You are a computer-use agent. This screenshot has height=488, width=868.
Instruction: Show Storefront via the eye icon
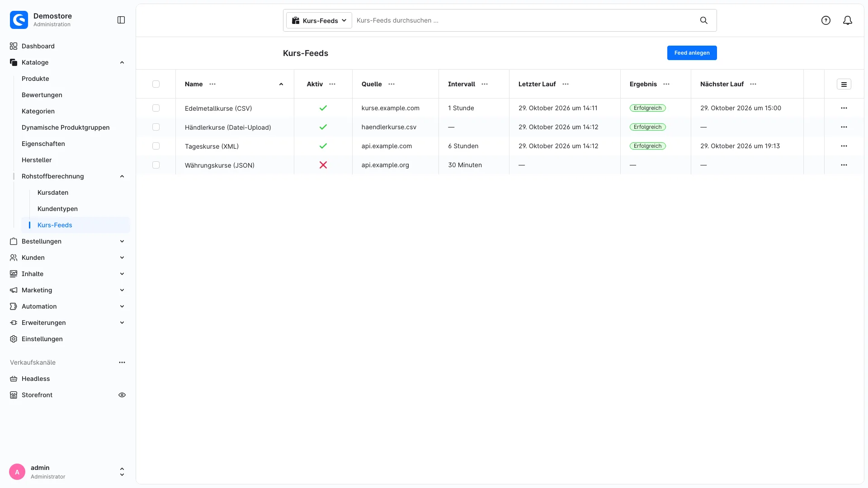coord(122,395)
